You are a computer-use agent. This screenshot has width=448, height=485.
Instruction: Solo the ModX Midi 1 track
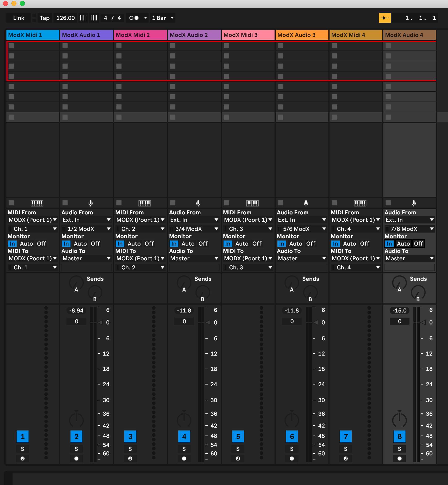[x=22, y=449]
